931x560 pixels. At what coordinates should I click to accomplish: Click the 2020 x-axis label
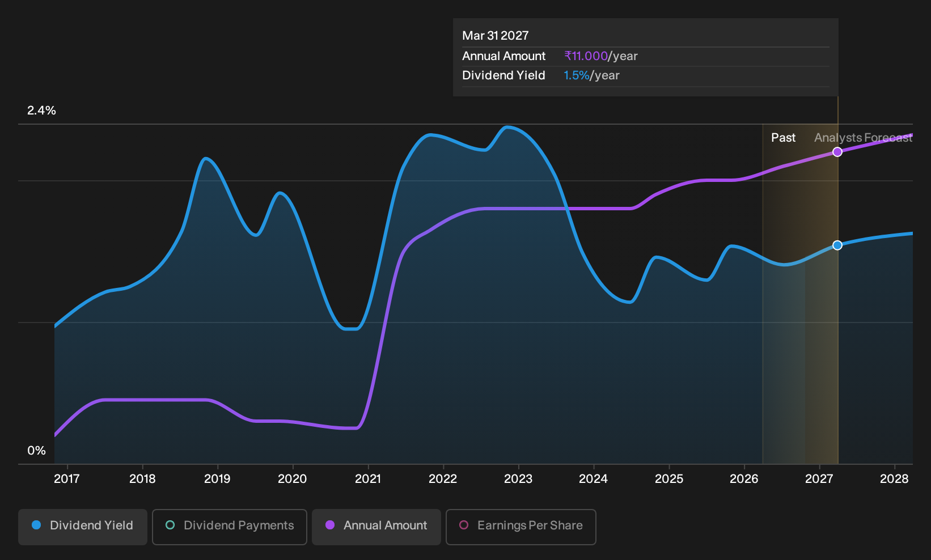click(293, 479)
